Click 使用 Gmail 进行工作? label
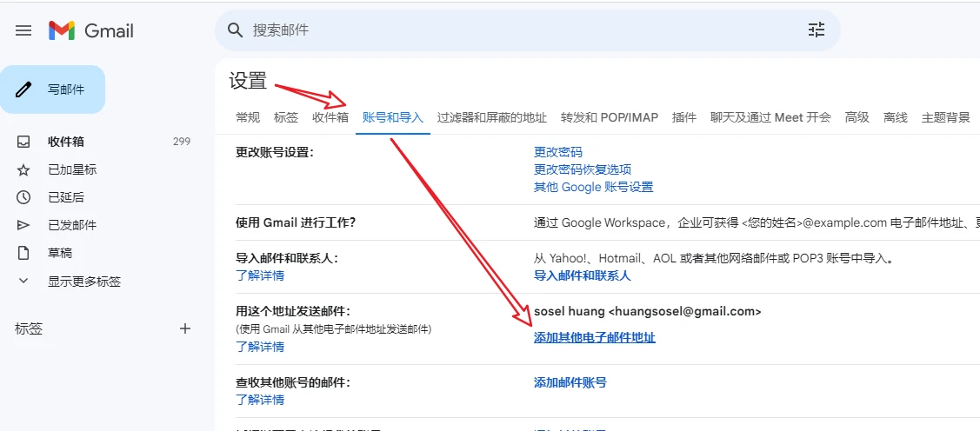 [296, 222]
